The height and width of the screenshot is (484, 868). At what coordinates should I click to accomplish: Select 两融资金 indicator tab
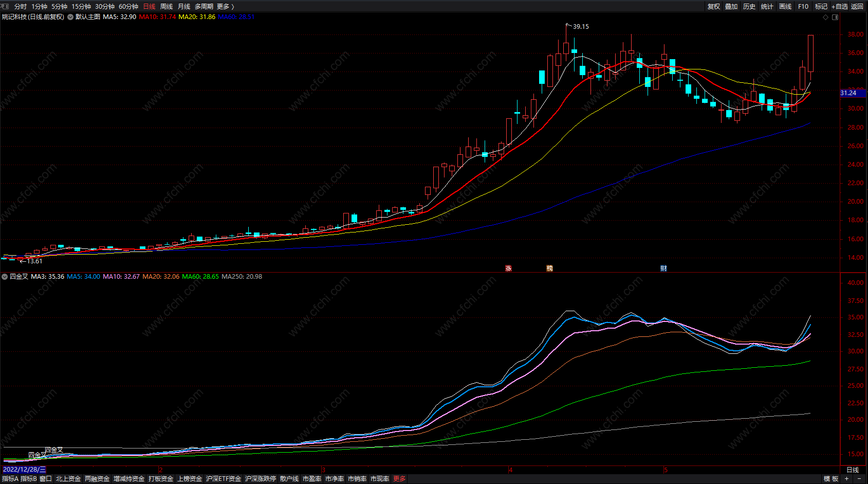(x=97, y=479)
